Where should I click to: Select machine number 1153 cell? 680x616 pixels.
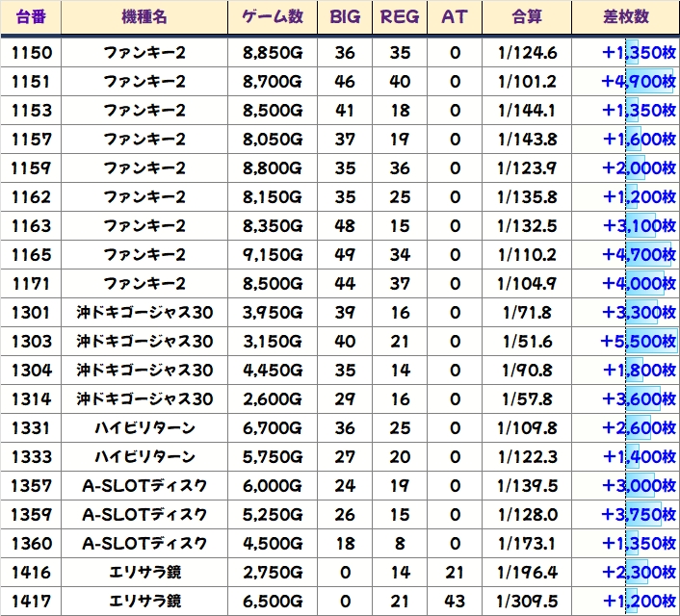(32, 111)
